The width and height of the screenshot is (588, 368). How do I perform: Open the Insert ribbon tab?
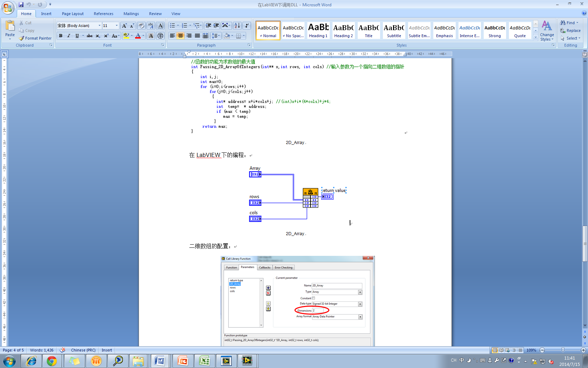pos(46,14)
